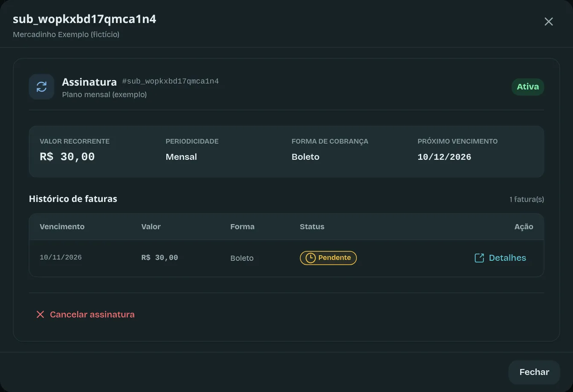Click the Forma column header
Screen dimensions: 573x392
[x=242, y=227]
